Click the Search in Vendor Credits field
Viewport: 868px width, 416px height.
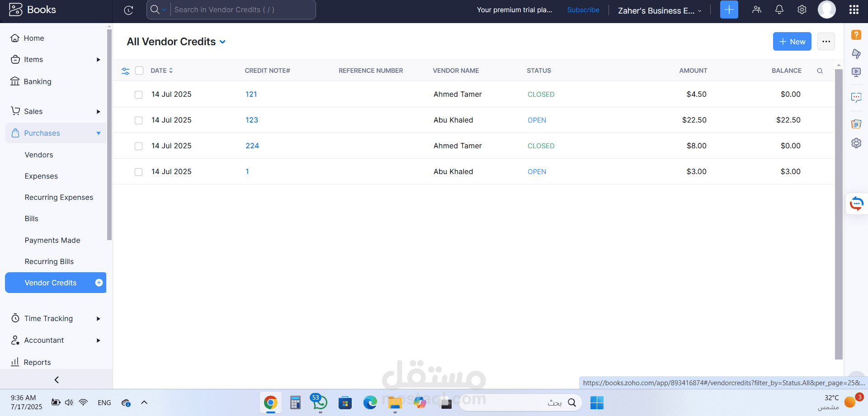pyautogui.click(x=242, y=9)
